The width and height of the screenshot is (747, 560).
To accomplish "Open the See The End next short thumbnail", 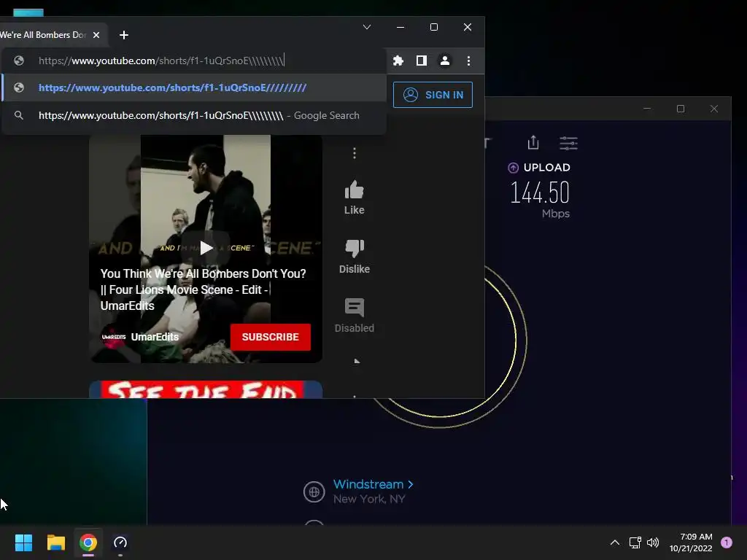I will click(x=206, y=389).
